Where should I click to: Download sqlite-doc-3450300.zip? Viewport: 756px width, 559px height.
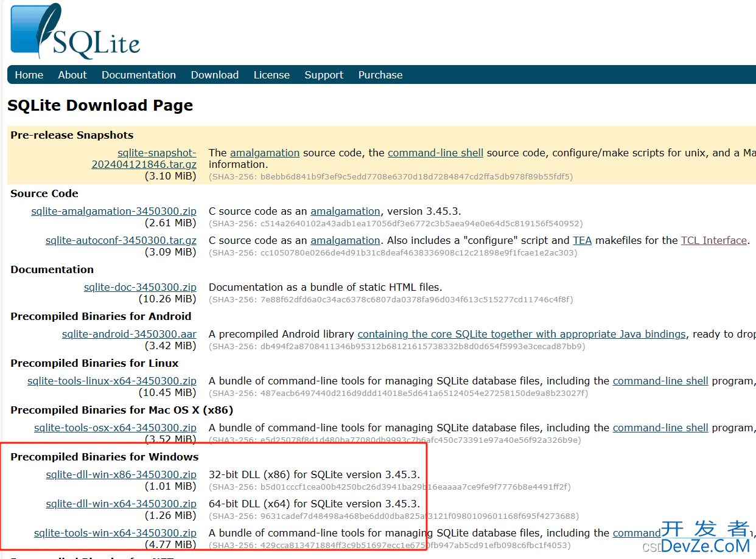(141, 287)
